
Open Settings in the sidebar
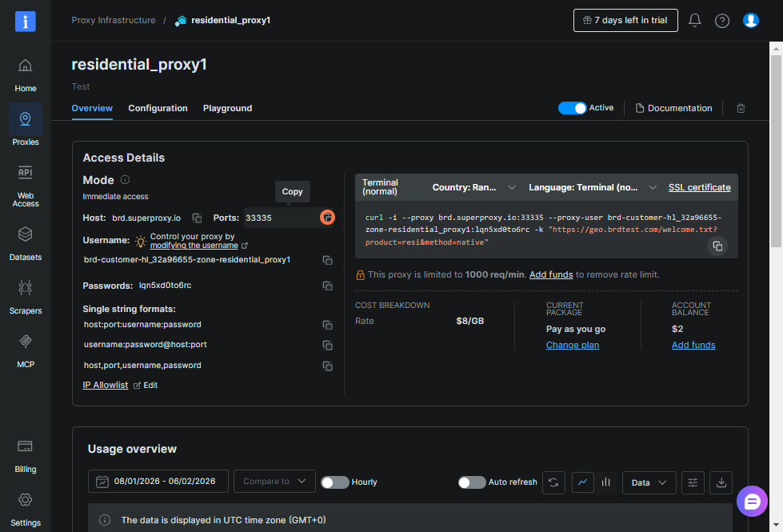point(25,509)
